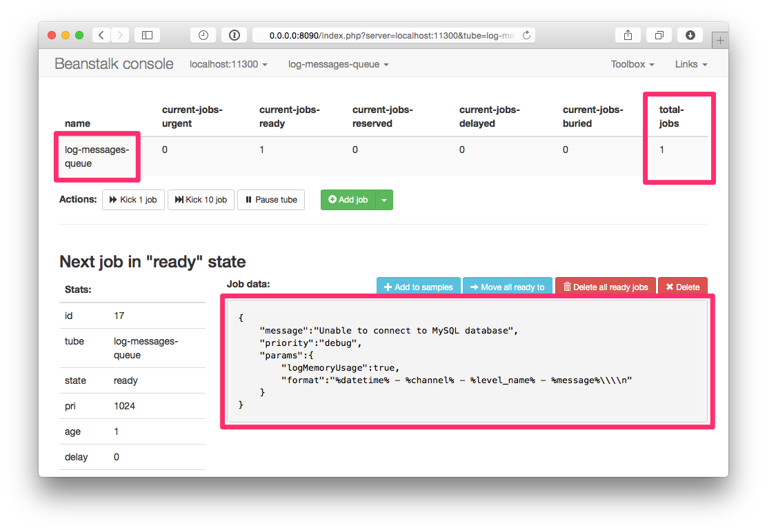Click the history clock icon in toolbar
This screenshot has width=767, height=532.
coord(203,34)
